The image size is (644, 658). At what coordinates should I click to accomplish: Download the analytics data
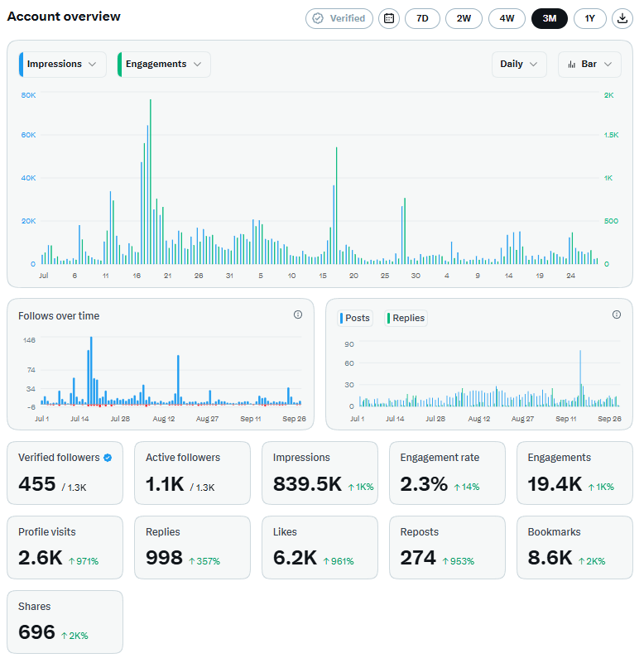point(622,18)
